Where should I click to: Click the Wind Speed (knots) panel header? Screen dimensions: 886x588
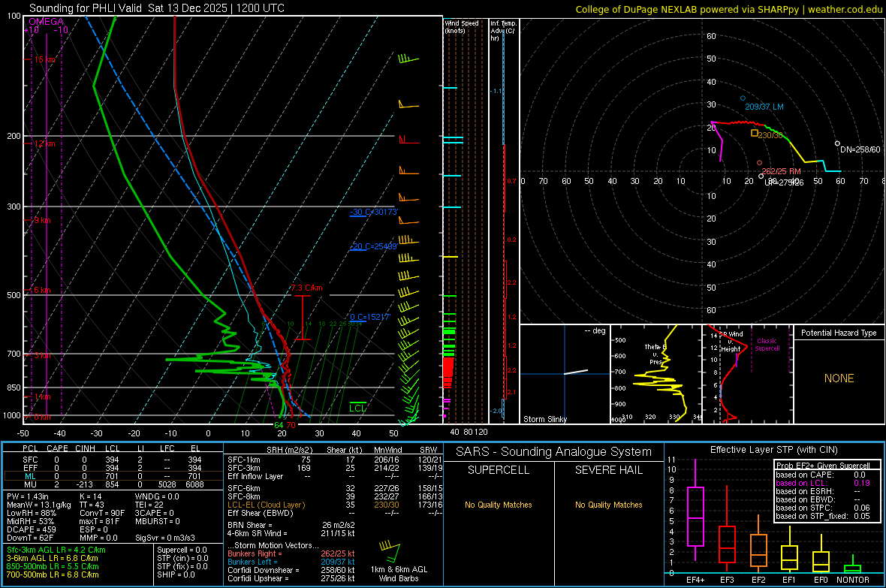click(462, 26)
